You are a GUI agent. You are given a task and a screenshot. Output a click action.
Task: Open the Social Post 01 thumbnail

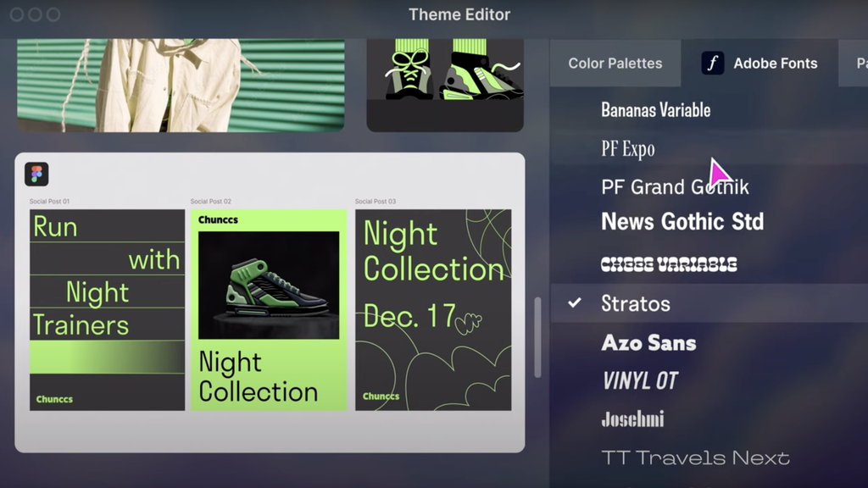tap(108, 310)
